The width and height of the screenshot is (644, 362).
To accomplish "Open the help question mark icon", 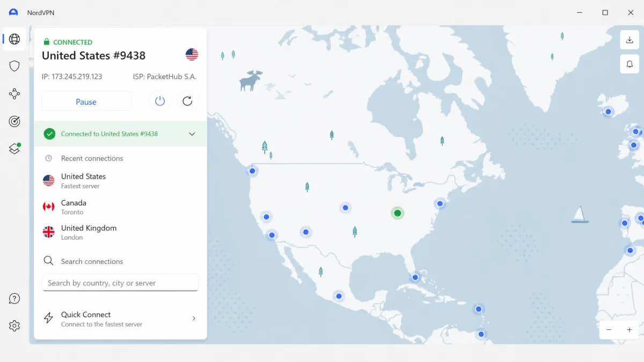I will tap(14, 299).
